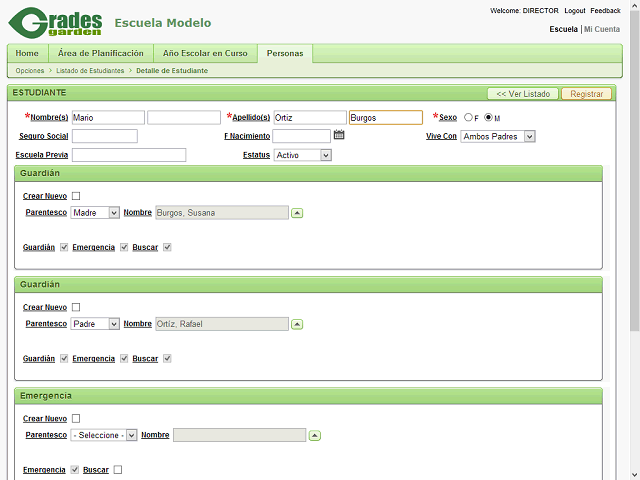Open the birth date calendar picker
The width and height of the screenshot is (640, 480).
[x=339, y=135]
